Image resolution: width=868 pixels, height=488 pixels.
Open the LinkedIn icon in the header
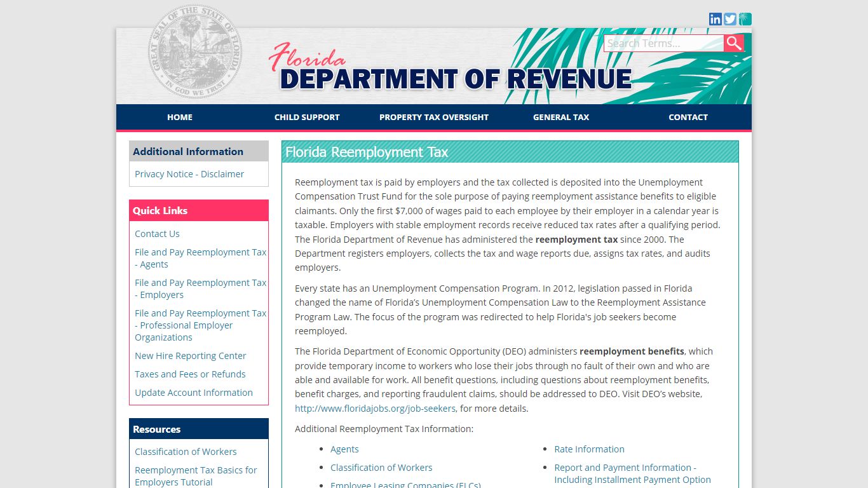715,19
